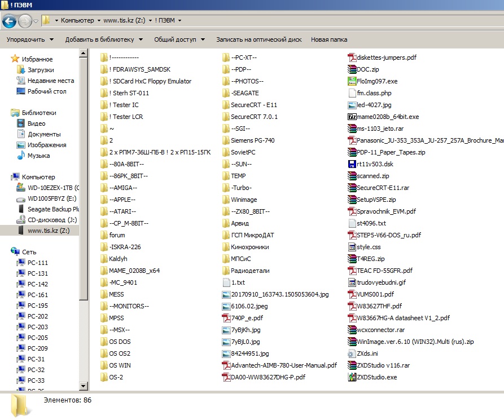Select the rt11v503.dsk floppy disk icon
The width and height of the screenshot is (504, 420).
coord(352,164)
